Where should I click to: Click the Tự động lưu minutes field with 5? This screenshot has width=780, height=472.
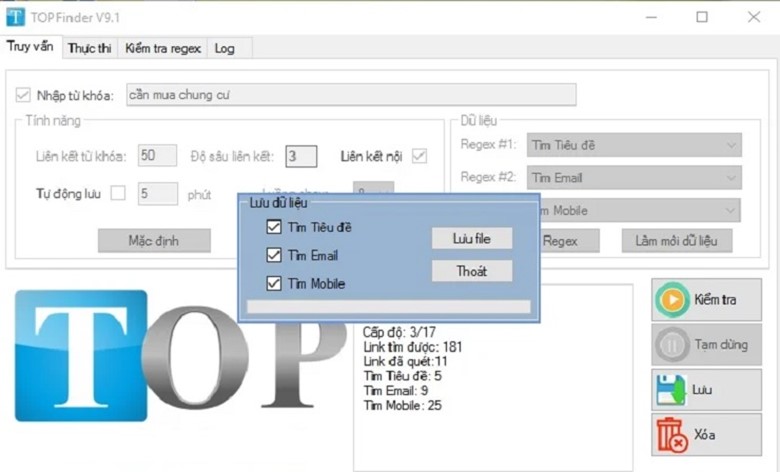tap(158, 193)
